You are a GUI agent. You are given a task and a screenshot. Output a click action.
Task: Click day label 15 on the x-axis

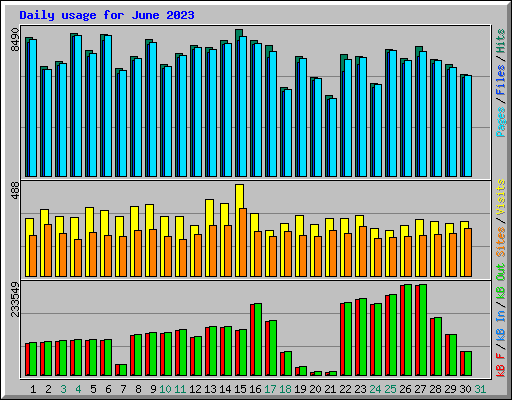click(x=240, y=389)
